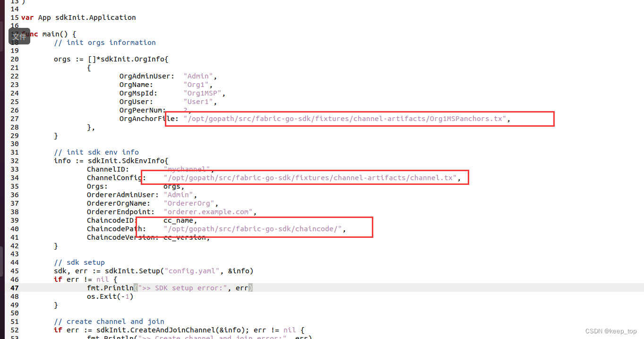Click the Org1MSPanchors.tx path string
This screenshot has width=644, height=339.
345,119
